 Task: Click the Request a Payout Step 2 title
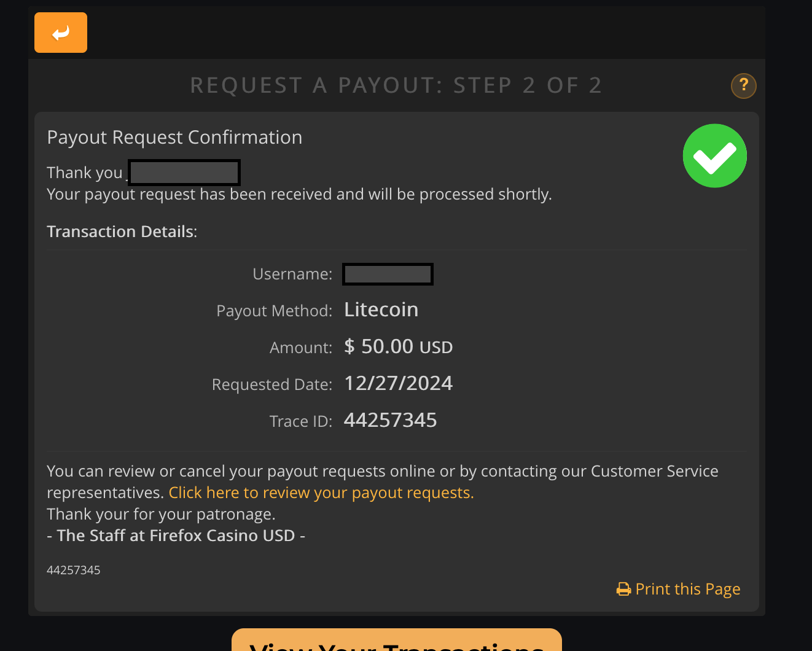click(x=396, y=85)
